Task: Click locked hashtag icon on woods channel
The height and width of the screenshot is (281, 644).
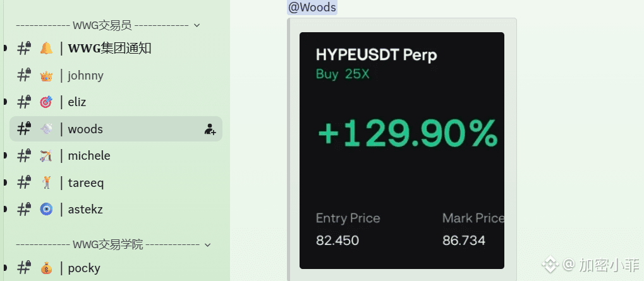Action: click(24, 129)
